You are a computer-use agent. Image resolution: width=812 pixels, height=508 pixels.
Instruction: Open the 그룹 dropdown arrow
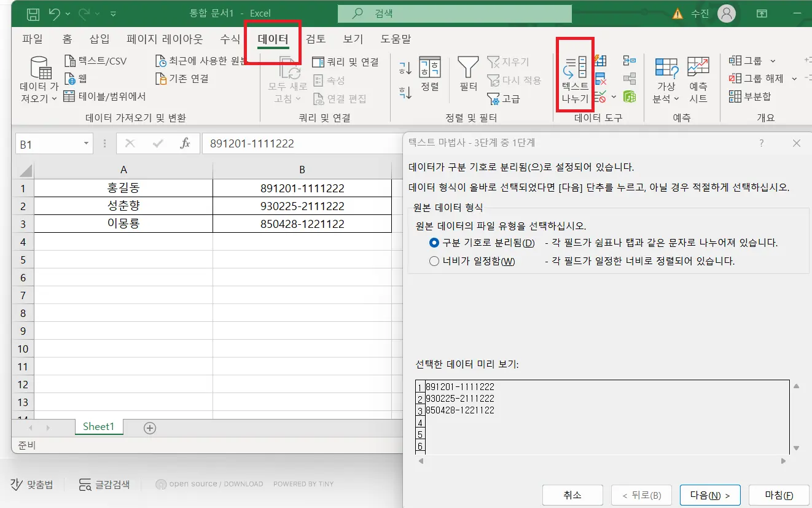click(x=773, y=61)
